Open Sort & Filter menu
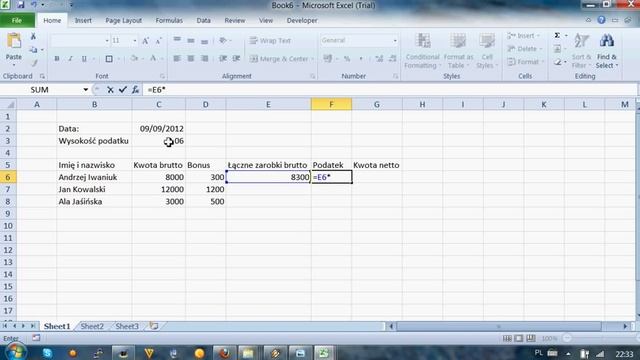This screenshot has height=360, width=640. 581,51
